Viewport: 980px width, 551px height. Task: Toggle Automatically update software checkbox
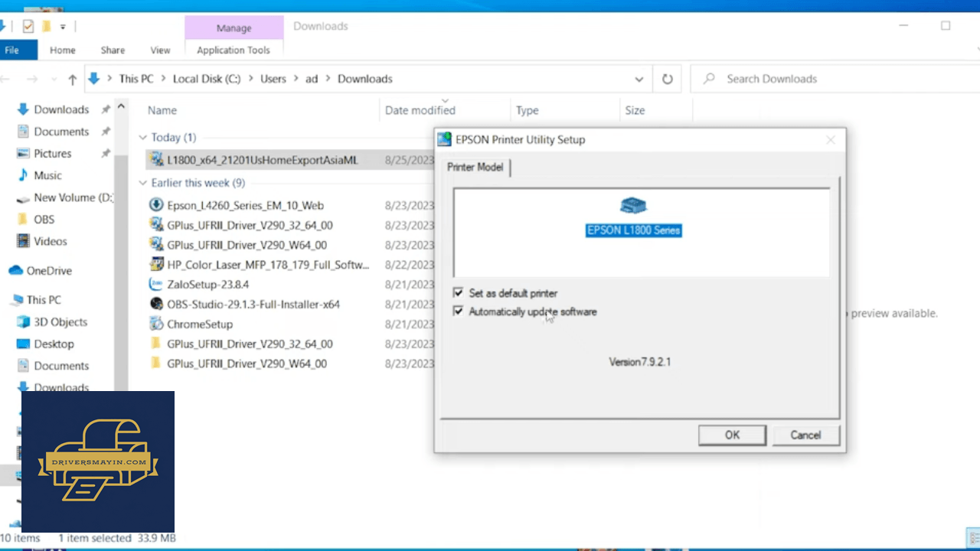tap(458, 311)
